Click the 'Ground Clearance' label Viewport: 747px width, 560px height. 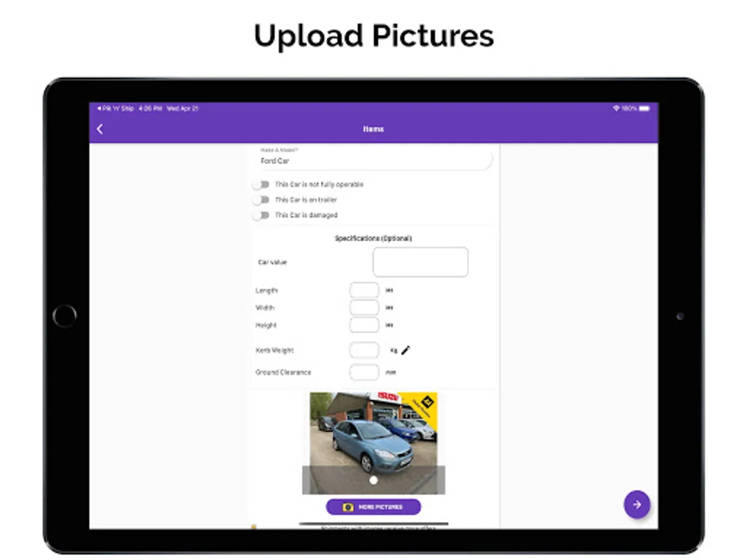(283, 372)
